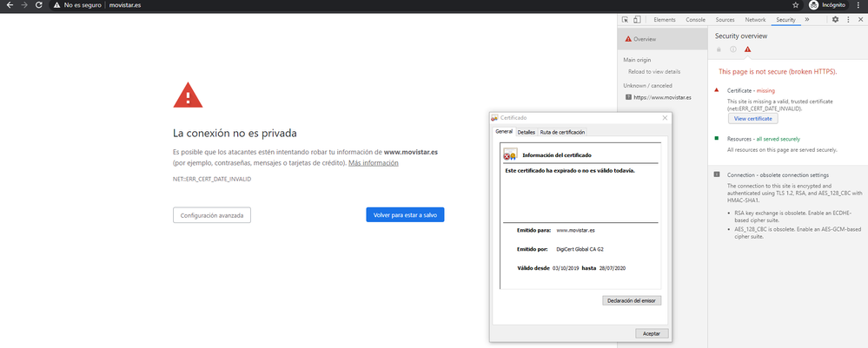Open the Ruta de certificación tab
Screen dimensions: 868x348
point(562,132)
